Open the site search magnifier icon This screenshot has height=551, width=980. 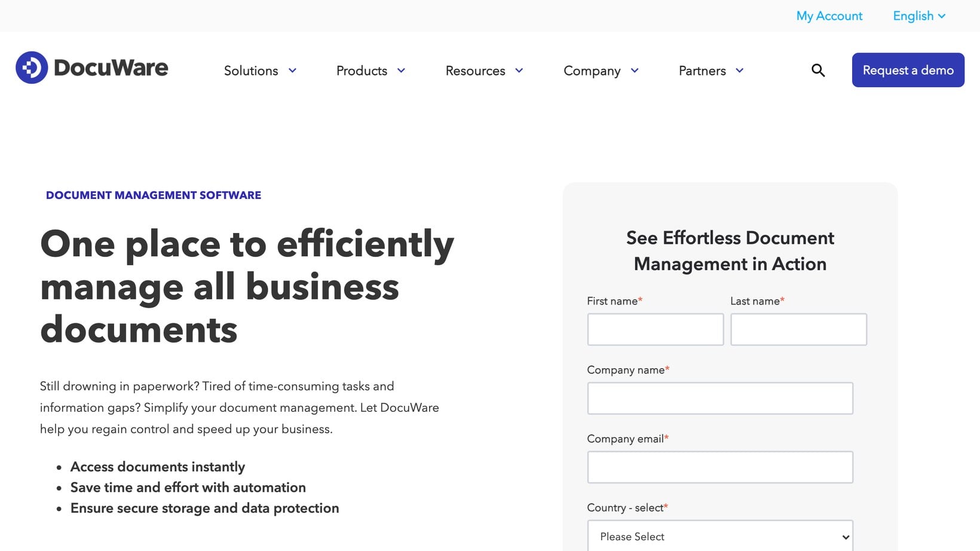click(818, 71)
